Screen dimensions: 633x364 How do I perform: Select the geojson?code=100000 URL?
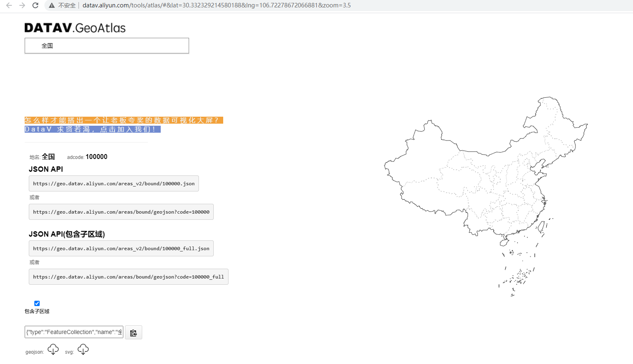121,212
